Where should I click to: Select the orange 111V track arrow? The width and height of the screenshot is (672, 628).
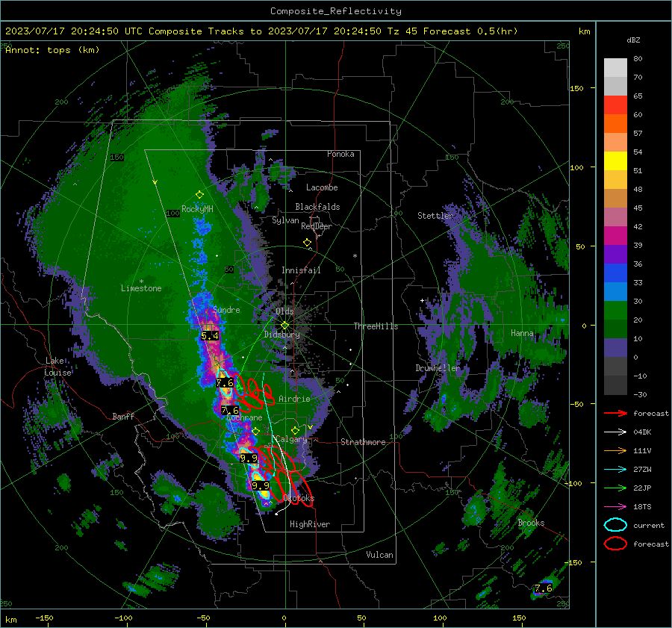[x=615, y=450]
